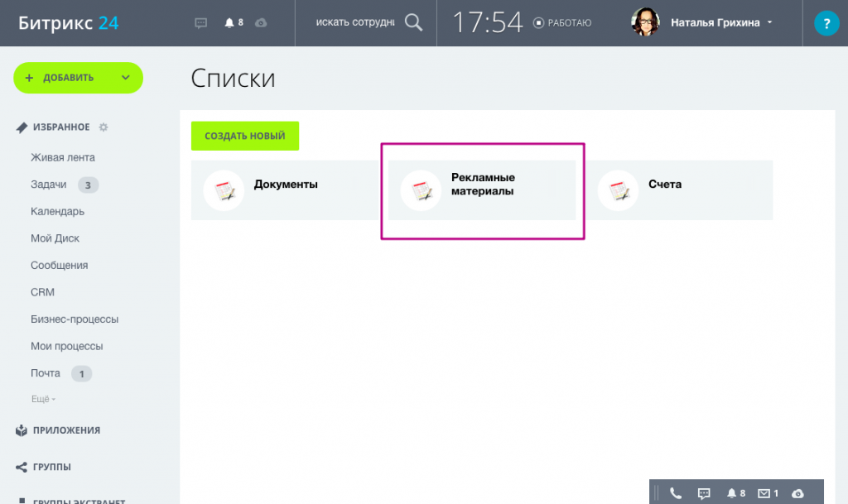848x504 pixels.
Task: Open Живая лента
Action: [x=63, y=158]
